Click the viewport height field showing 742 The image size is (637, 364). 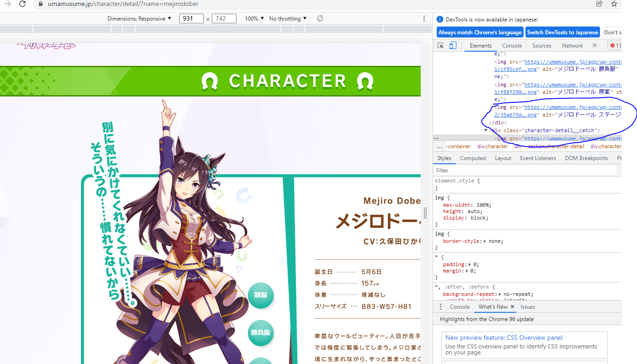224,19
